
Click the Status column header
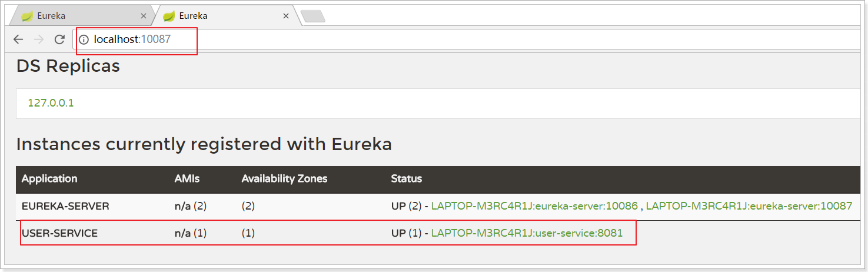point(407,178)
